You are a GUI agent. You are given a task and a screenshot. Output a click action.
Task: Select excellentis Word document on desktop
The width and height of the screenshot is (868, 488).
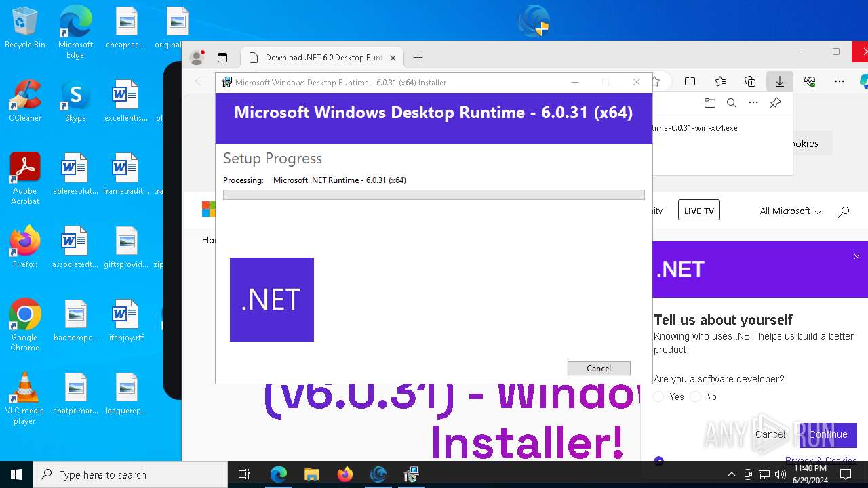pyautogui.click(x=126, y=101)
